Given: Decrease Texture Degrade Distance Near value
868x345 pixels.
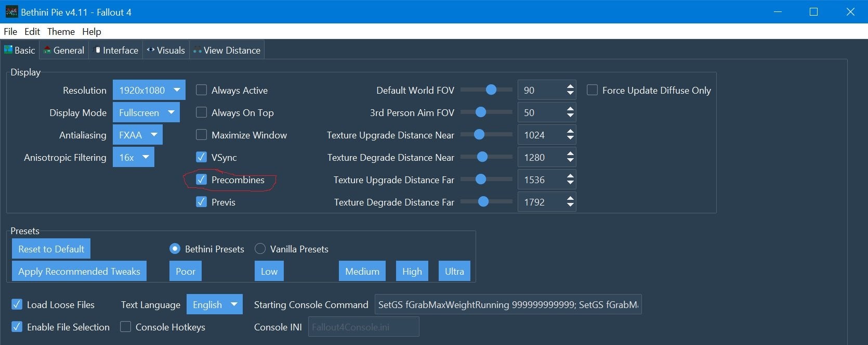Looking at the screenshot, I should click(570, 161).
